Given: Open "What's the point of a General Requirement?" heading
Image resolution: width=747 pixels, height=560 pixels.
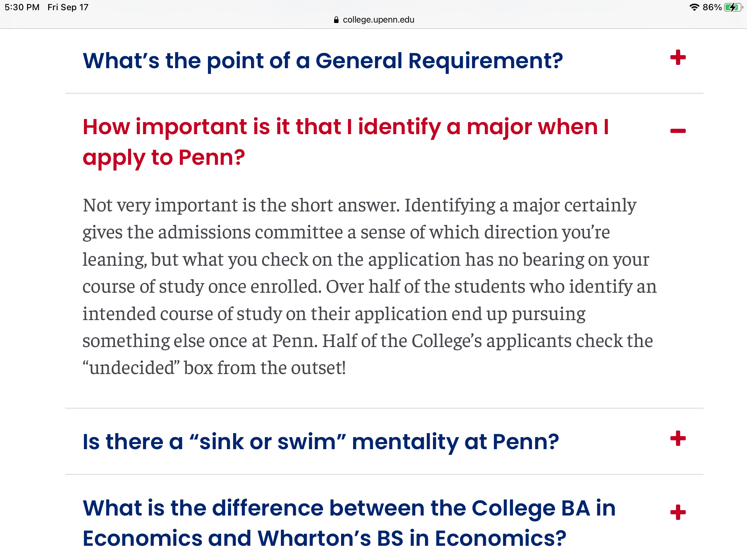Looking at the screenshot, I should [x=323, y=61].
